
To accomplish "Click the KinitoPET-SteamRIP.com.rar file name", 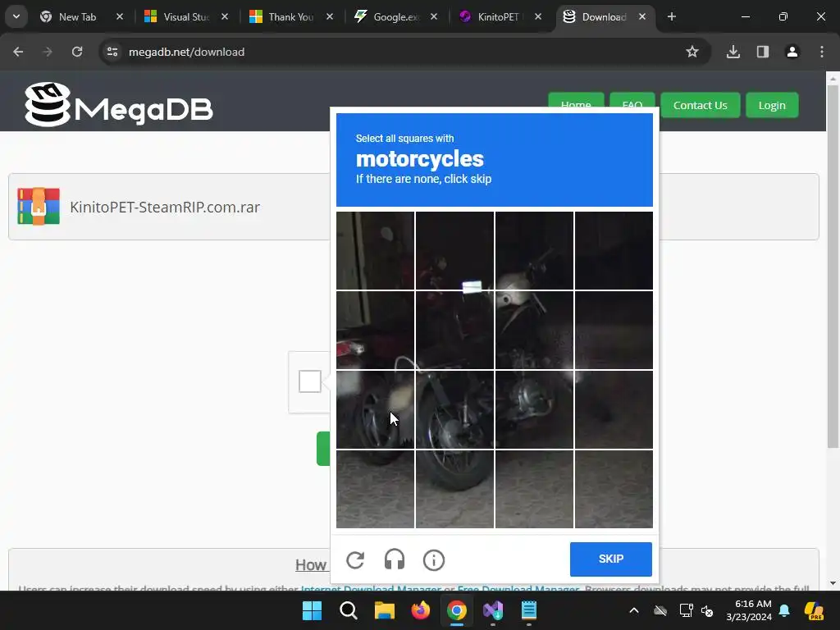I will 165,207.
